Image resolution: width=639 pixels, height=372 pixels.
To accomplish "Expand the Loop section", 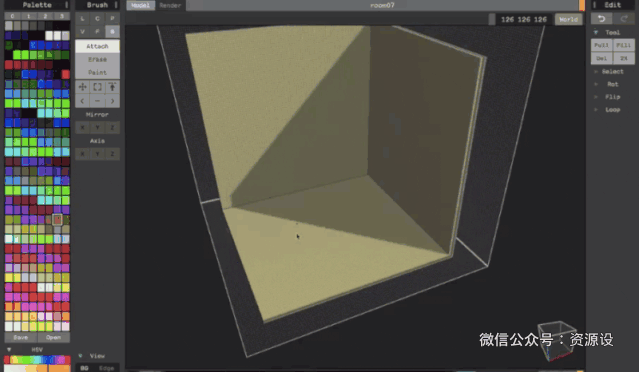I will click(x=596, y=110).
